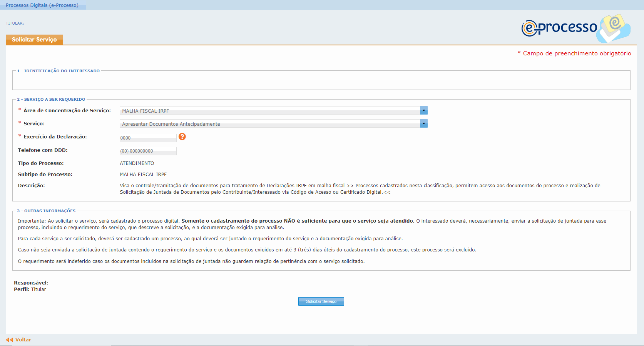Expand the Apresentar Documentos Antecipadamente selection

[x=269, y=124]
